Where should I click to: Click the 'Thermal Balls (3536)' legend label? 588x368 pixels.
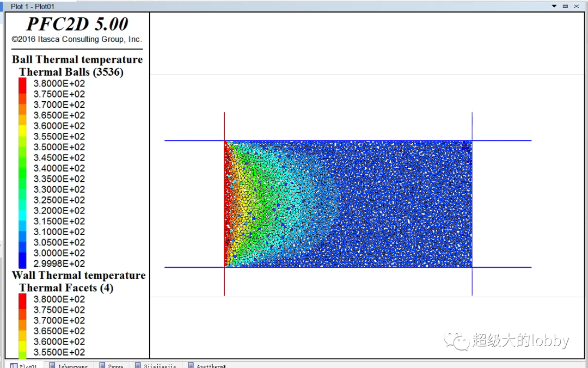pyautogui.click(x=71, y=72)
